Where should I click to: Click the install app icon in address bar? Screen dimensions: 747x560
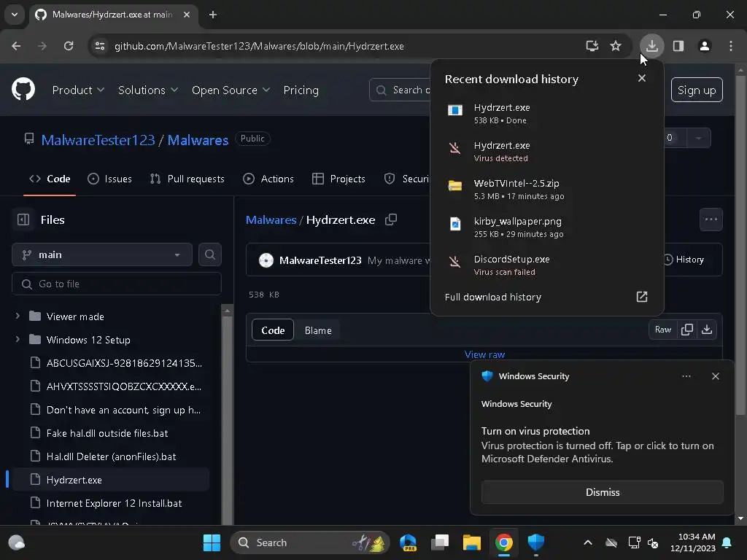(x=592, y=46)
